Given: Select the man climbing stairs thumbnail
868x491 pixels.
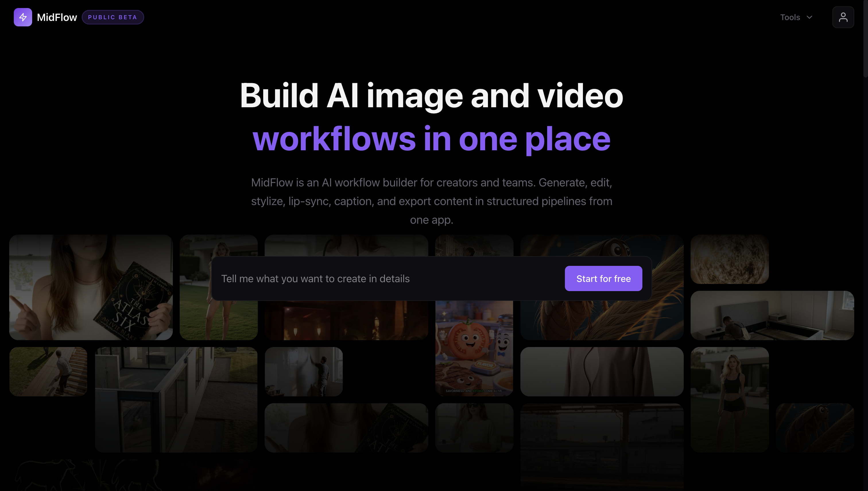Looking at the screenshot, I should (48, 371).
